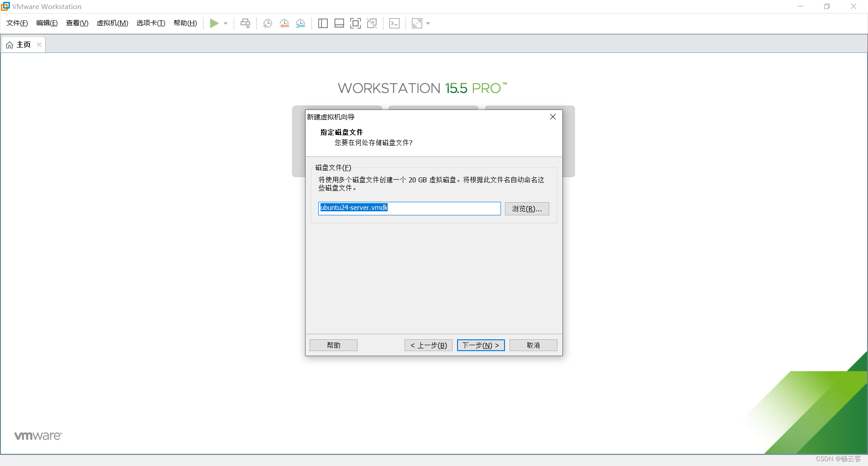Click the 浏览(R)... browse button

[527, 209]
